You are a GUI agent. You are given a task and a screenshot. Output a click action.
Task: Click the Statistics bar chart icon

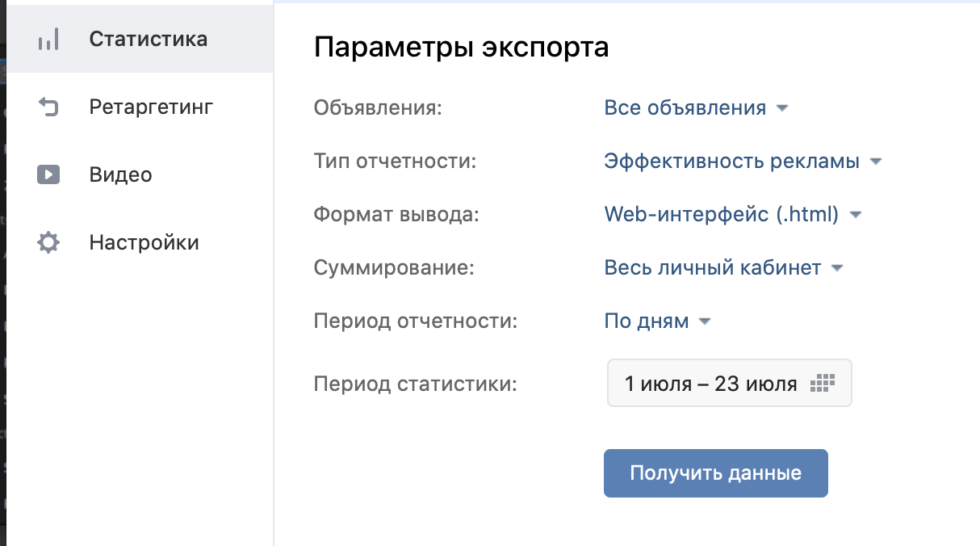coord(48,40)
